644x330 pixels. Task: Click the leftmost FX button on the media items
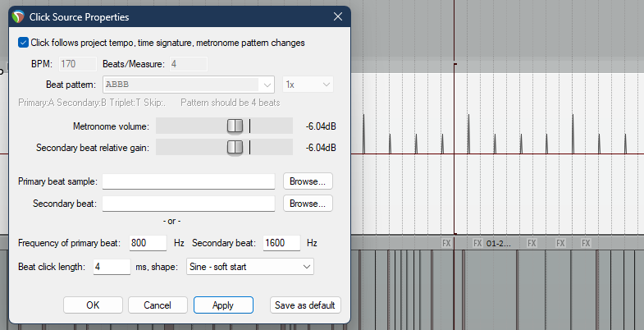[446, 244]
